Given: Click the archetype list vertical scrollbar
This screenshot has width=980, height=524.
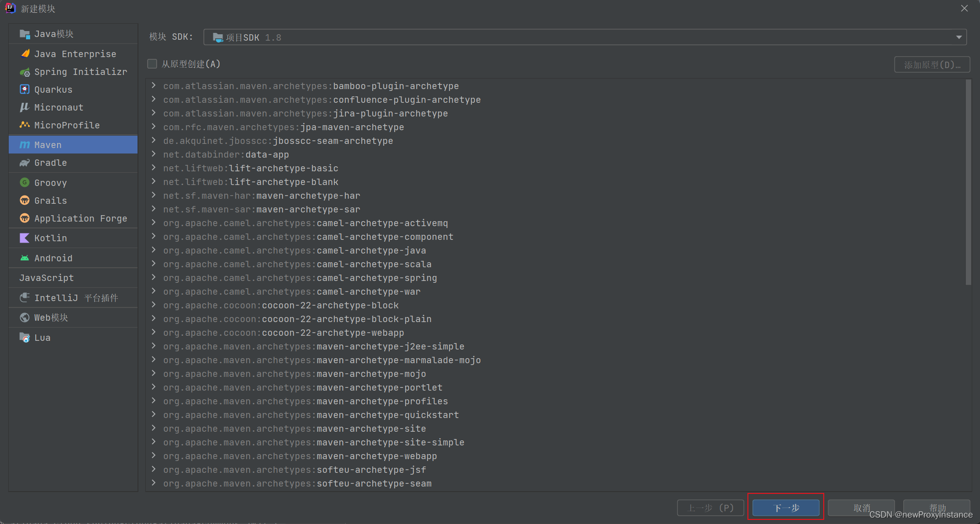Looking at the screenshot, I should pos(968,183).
